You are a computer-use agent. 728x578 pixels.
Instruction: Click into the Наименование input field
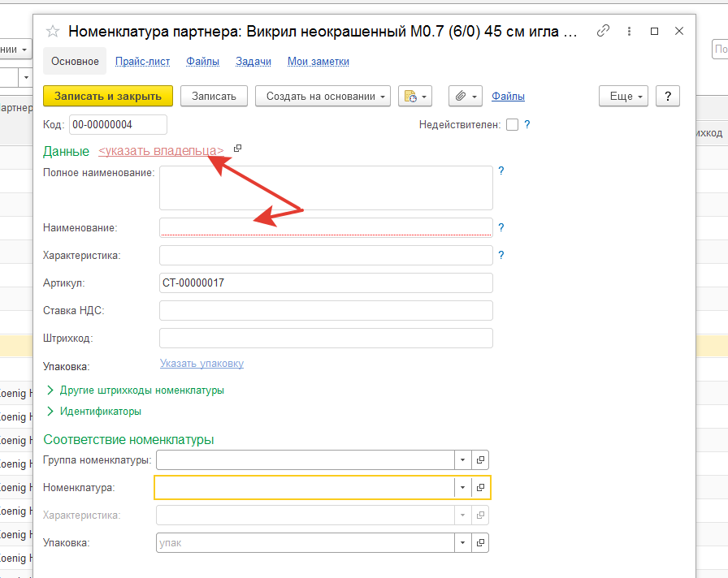[x=325, y=227]
